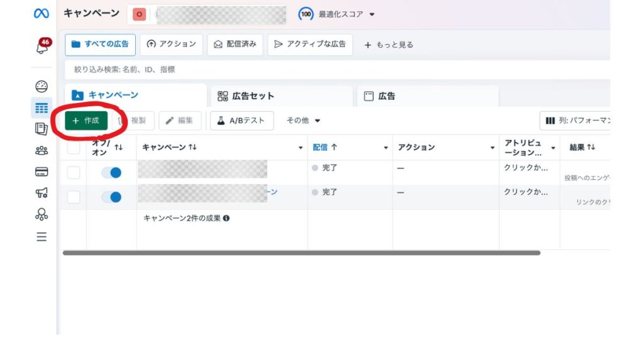Open the audiences people icon in sidebar
This screenshot has width=644, height=338.
(42, 150)
